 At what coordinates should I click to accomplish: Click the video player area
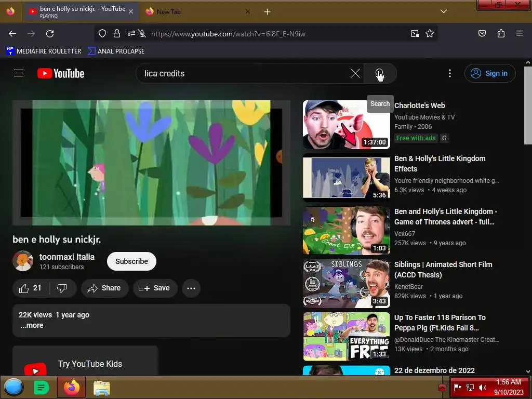point(151,163)
